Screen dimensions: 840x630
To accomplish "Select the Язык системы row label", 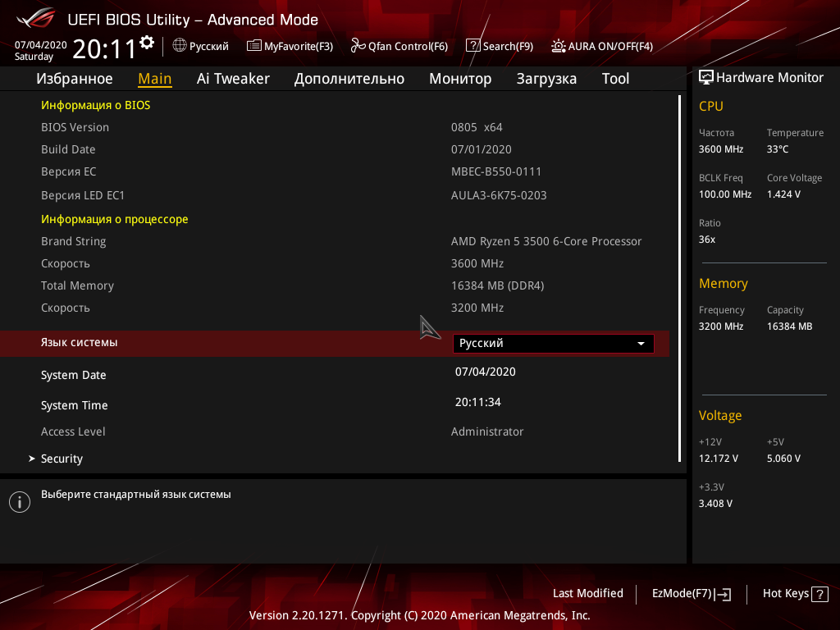I will 80,342.
